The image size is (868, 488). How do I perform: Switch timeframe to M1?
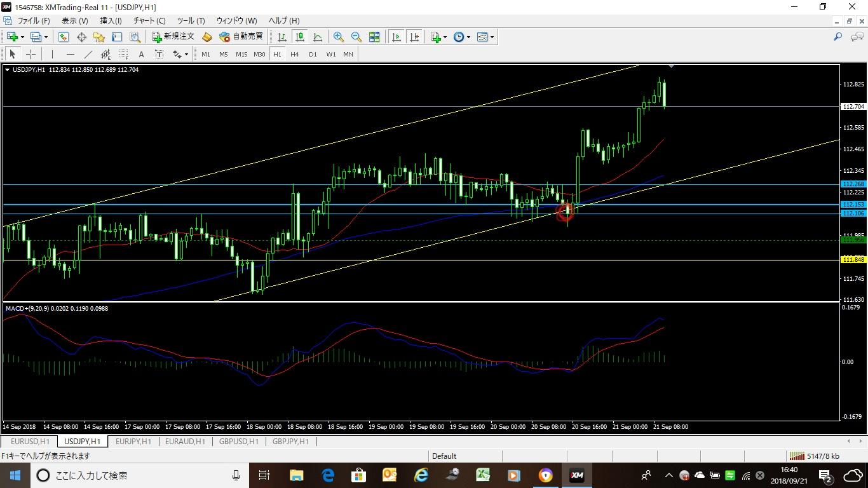point(206,54)
